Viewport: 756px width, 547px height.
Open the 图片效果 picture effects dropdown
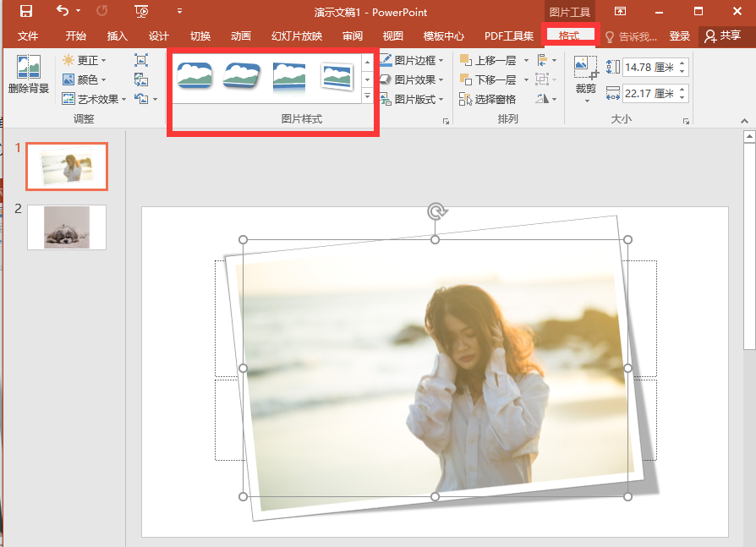412,79
